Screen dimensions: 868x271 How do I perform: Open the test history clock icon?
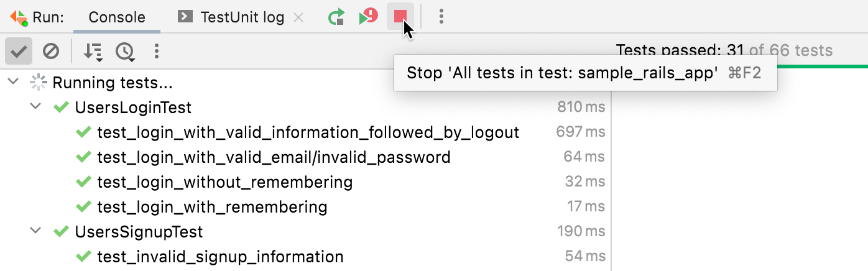[x=126, y=52]
